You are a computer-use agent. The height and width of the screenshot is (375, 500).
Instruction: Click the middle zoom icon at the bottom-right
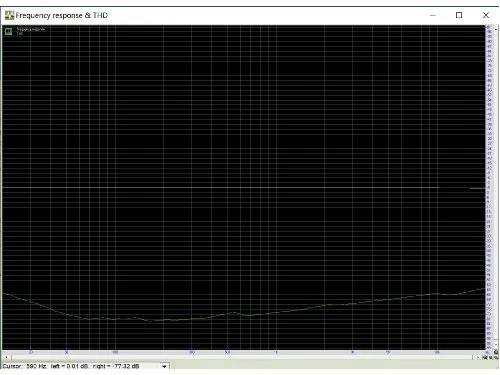490,357
